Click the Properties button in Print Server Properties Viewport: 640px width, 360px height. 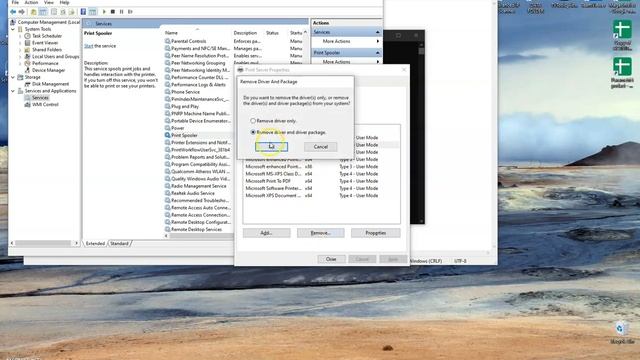click(376, 233)
